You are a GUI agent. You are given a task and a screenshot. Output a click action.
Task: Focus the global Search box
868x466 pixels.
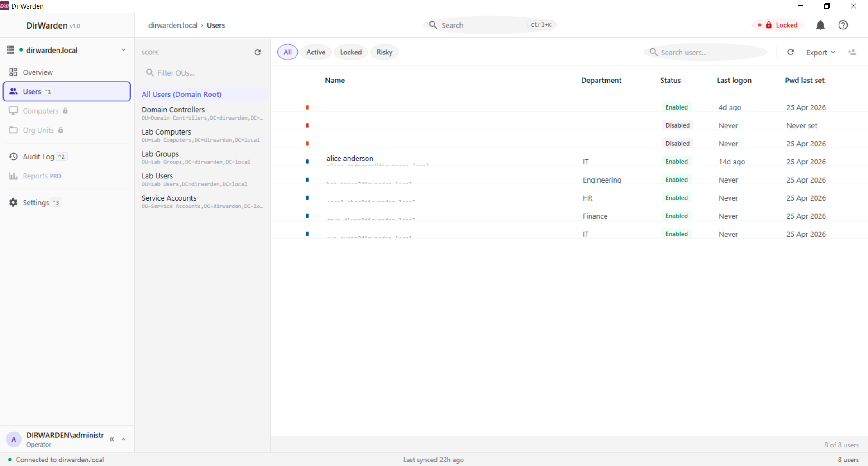(491, 25)
